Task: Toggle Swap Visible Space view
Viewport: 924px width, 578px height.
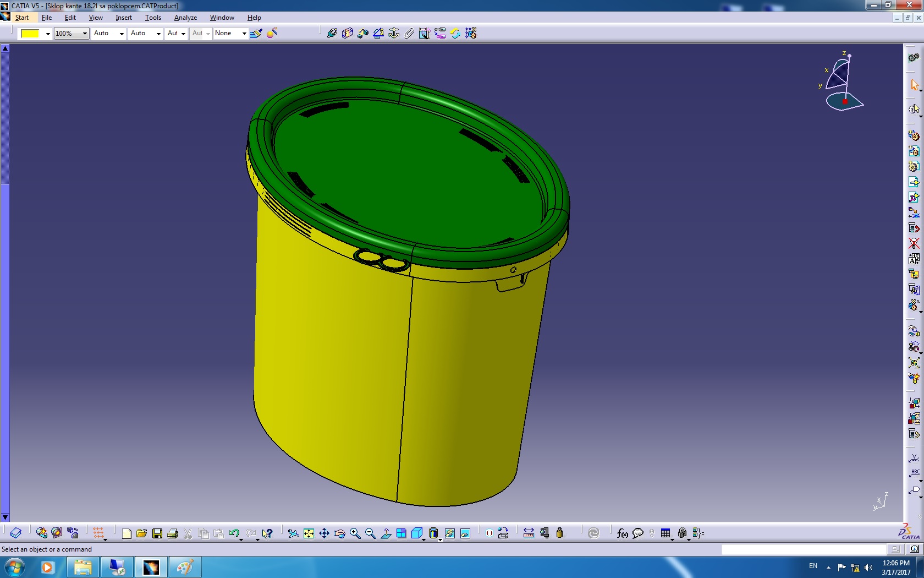Action: point(465,533)
